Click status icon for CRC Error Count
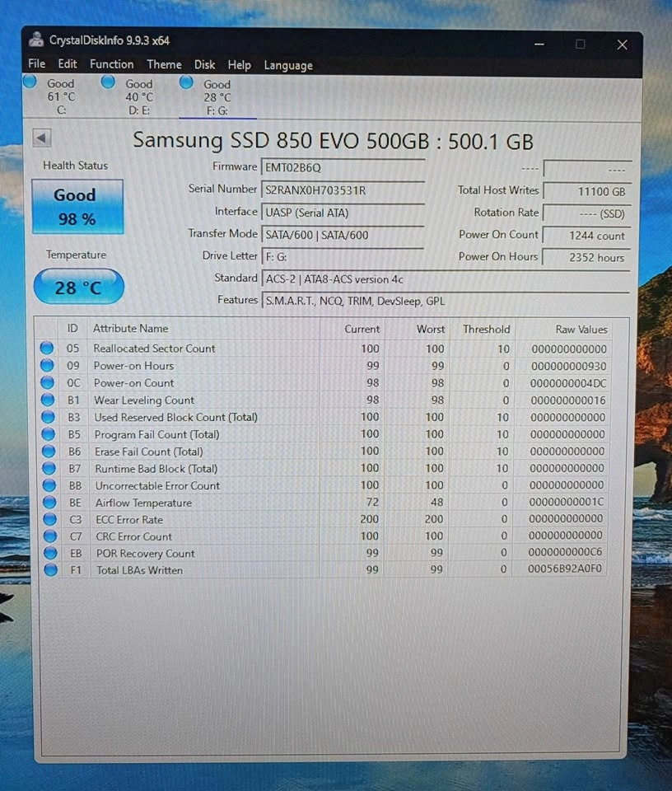Viewport: 672px width, 791px height. click(50, 536)
